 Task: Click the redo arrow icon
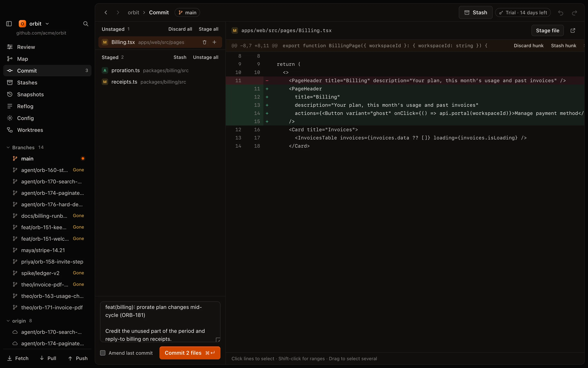(x=574, y=13)
